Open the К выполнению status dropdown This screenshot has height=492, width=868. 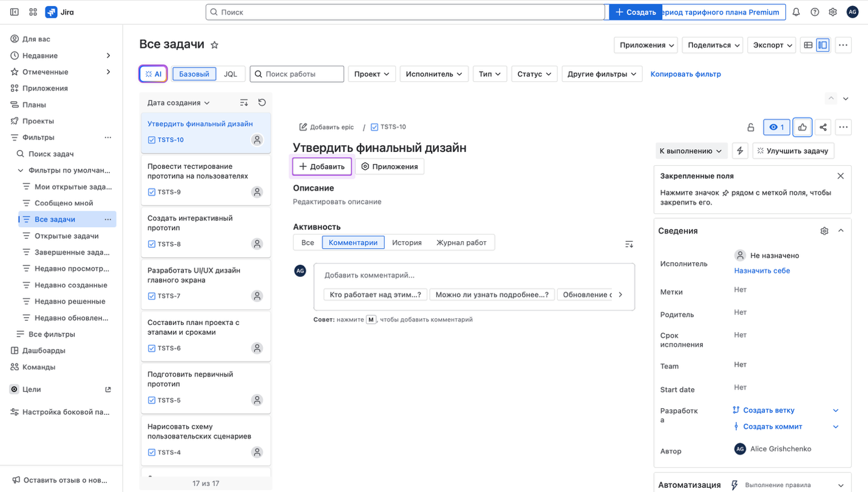pyautogui.click(x=691, y=151)
